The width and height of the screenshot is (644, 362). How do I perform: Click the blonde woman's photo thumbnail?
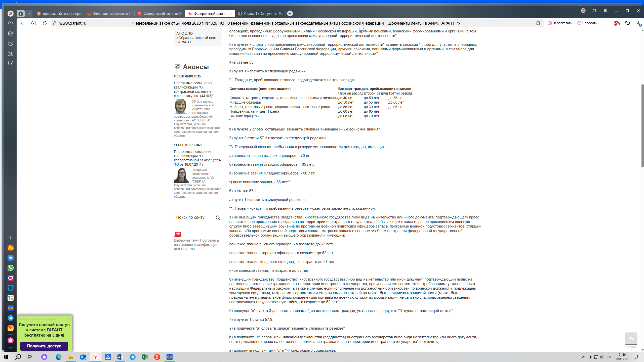click(x=181, y=107)
